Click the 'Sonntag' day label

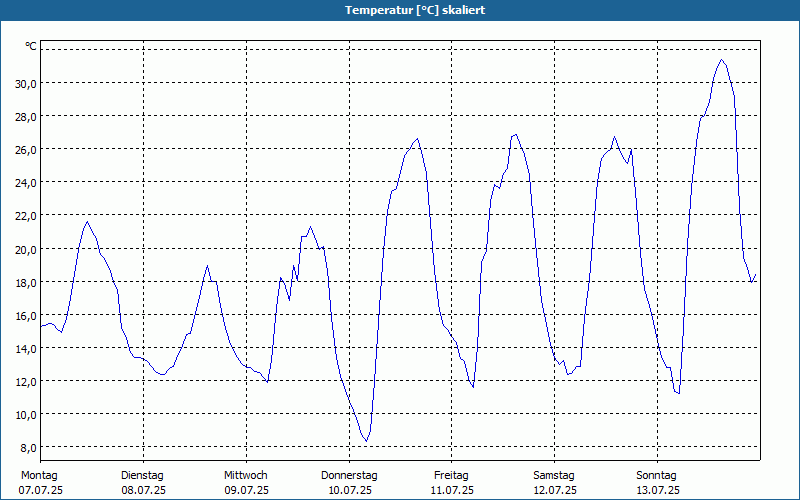coord(656,476)
